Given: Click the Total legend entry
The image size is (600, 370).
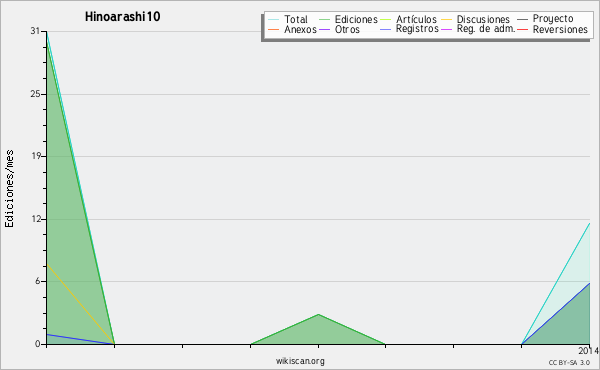Looking at the screenshot, I should click(x=288, y=20).
